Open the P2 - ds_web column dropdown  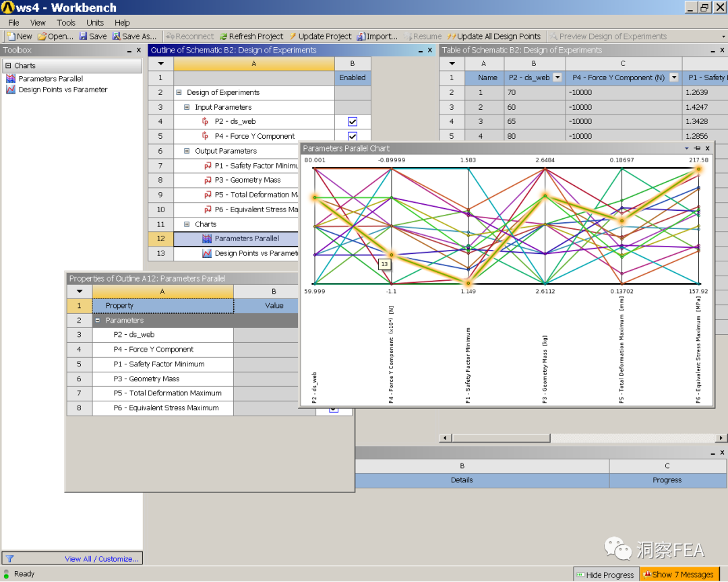pos(557,78)
